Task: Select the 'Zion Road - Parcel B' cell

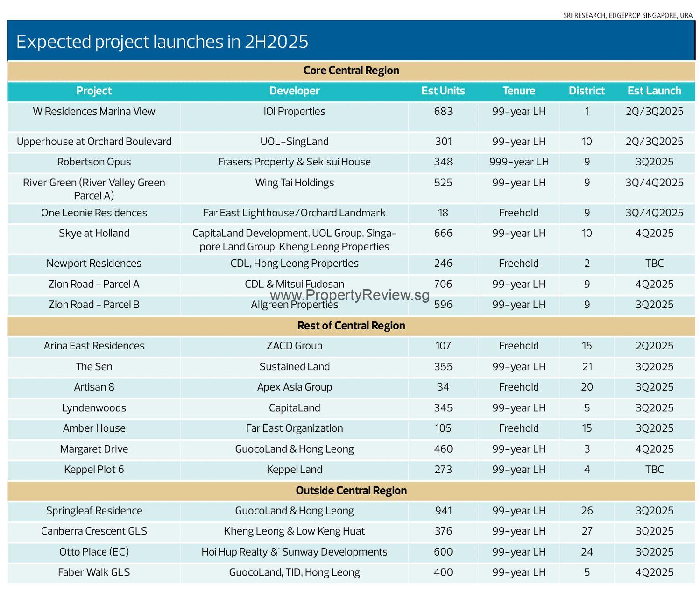Action: pyautogui.click(x=94, y=305)
